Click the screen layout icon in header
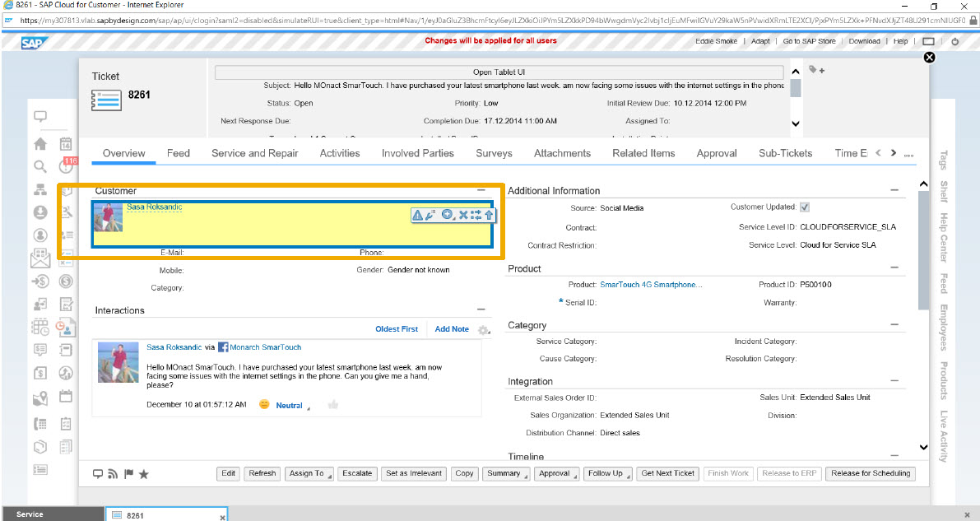 pos(929,41)
